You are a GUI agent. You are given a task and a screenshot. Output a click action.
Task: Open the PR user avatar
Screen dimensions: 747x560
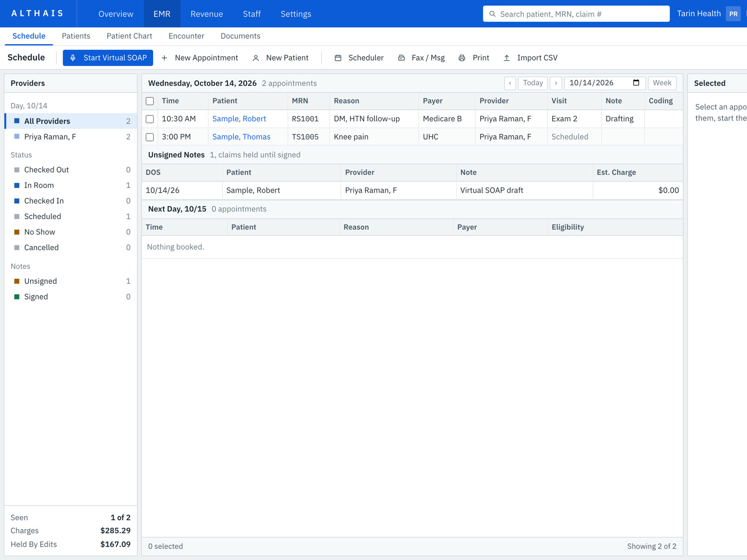click(x=733, y=14)
